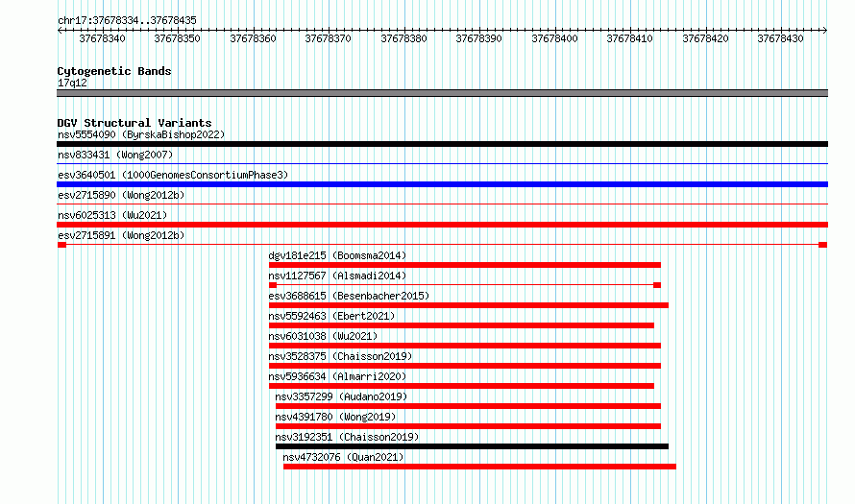Click the red bar for nsv4391780
This screenshot has height=504, width=855.
coord(469,426)
